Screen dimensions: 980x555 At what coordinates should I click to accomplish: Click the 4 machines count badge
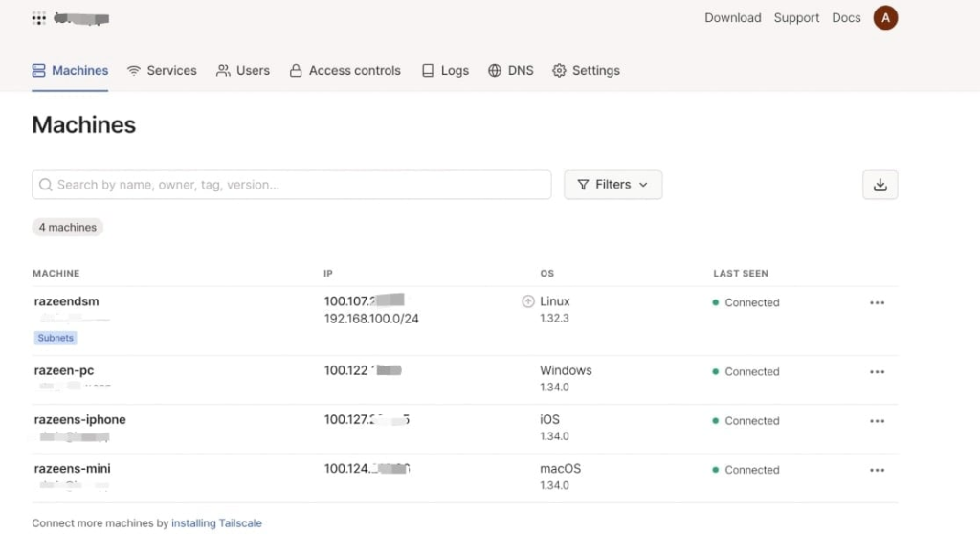click(x=68, y=228)
